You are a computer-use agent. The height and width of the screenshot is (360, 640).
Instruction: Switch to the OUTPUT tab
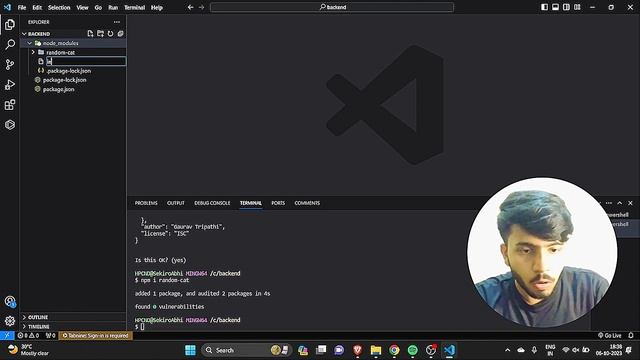pos(176,203)
